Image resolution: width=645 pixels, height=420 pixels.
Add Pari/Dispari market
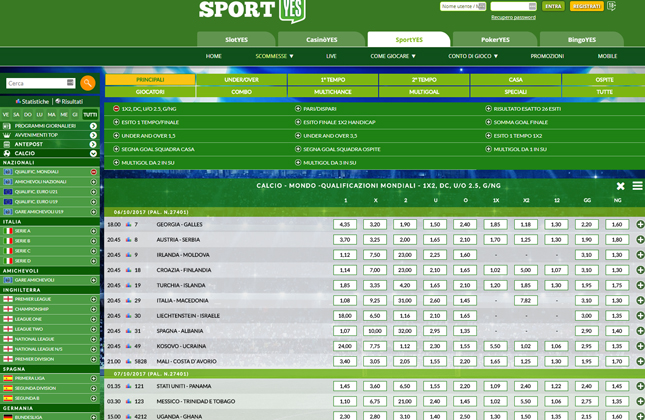point(298,109)
